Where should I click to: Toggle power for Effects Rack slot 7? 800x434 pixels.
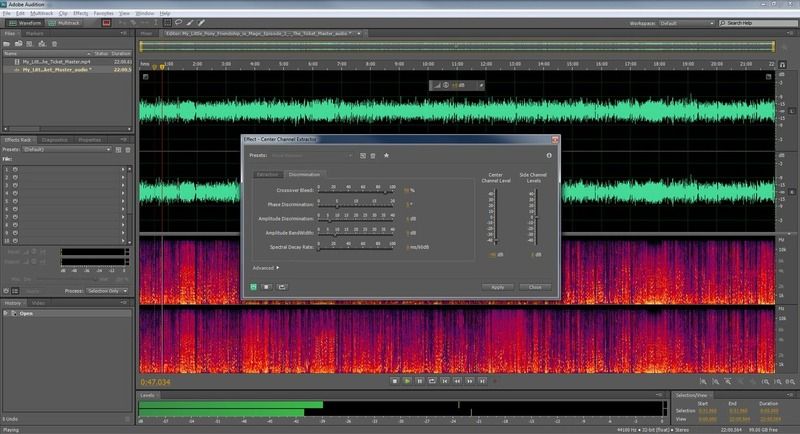pyautogui.click(x=15, y=217)
